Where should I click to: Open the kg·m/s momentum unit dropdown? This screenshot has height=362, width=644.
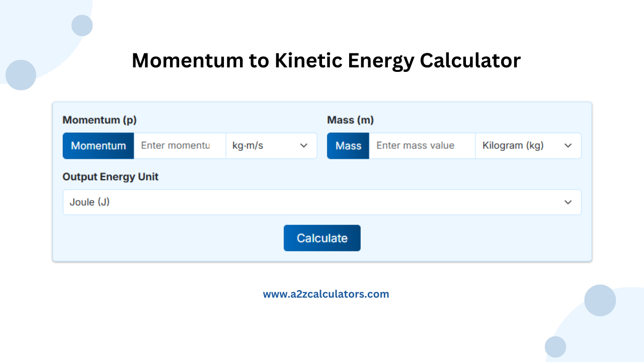coord(272,146)
